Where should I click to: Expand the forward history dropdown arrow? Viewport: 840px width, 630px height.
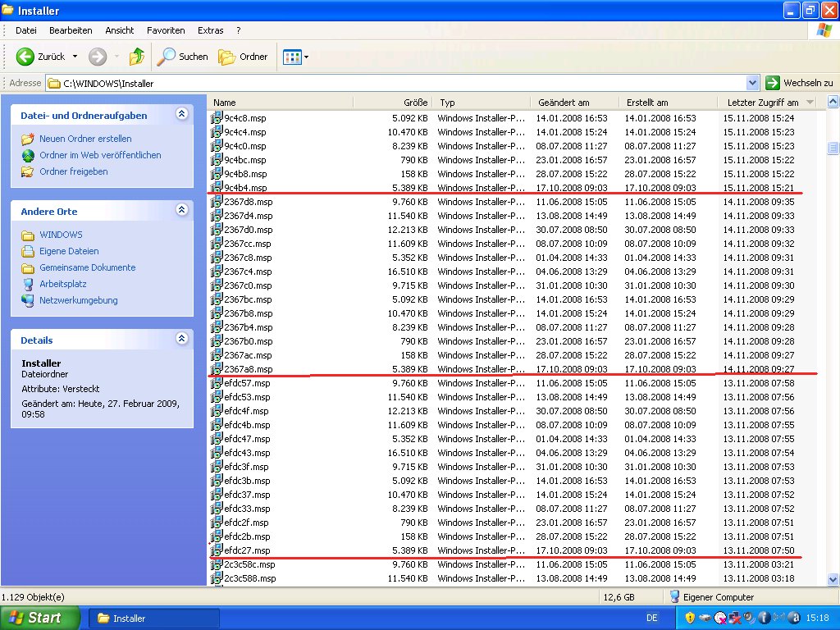pos(116,57)
